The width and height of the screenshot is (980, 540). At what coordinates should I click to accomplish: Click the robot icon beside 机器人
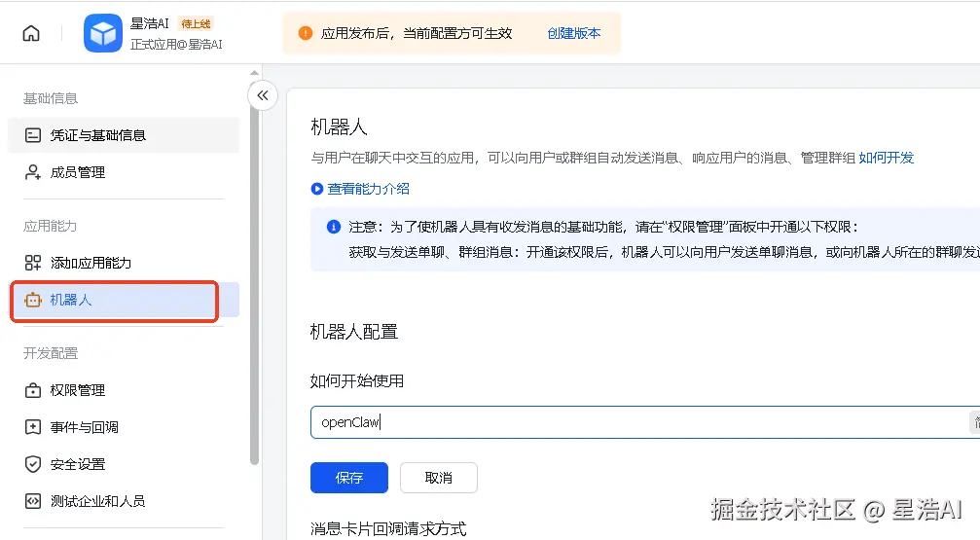click(32, 300)
